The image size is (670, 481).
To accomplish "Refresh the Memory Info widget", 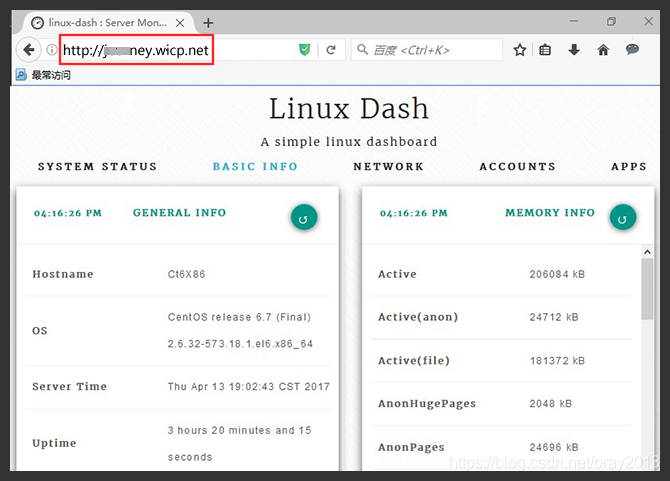I will point(623,218).
